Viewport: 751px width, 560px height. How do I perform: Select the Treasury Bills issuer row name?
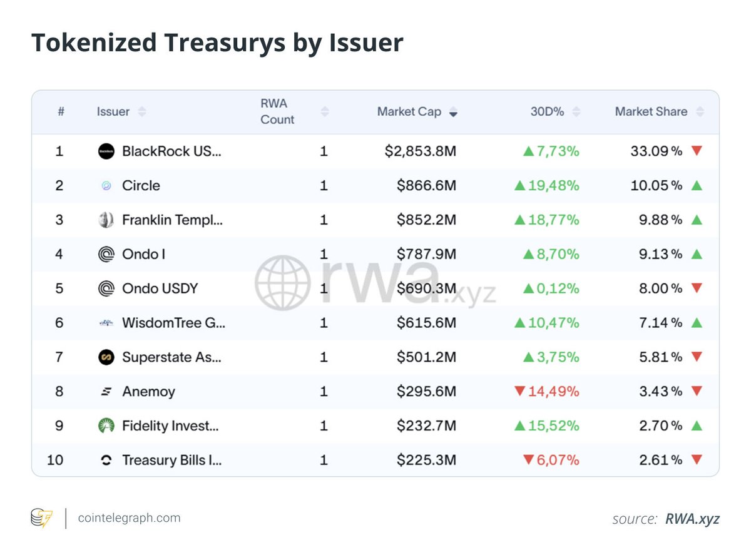172,461
